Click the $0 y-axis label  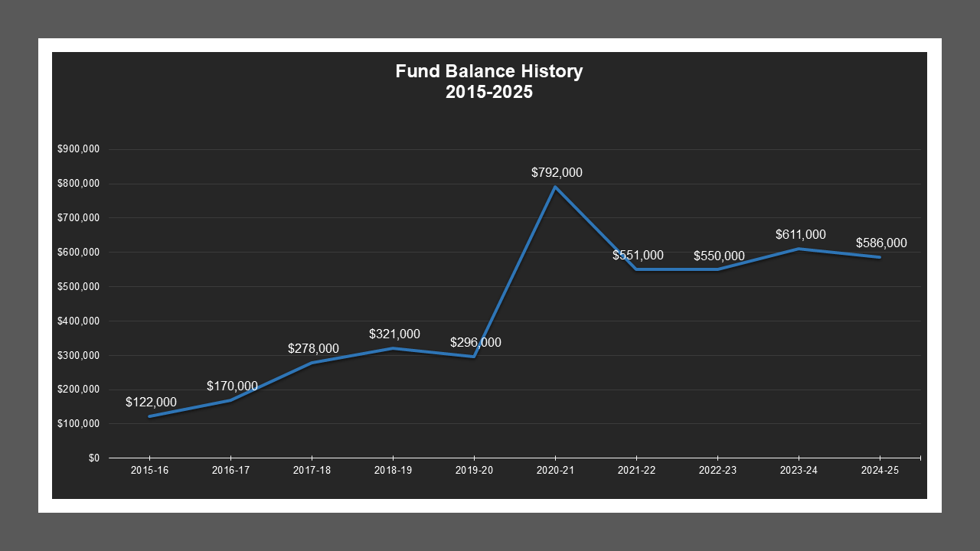[x=93, y=458]
